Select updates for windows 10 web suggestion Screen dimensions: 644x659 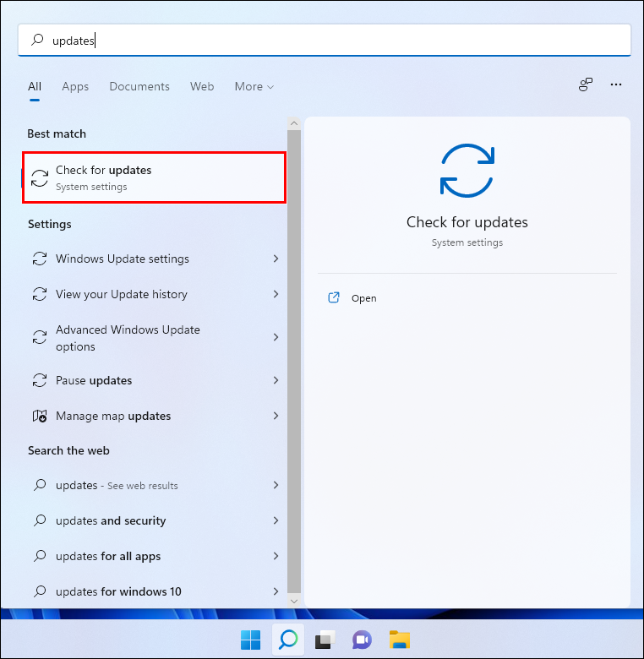pyautogui.click(x=155, y=591)
